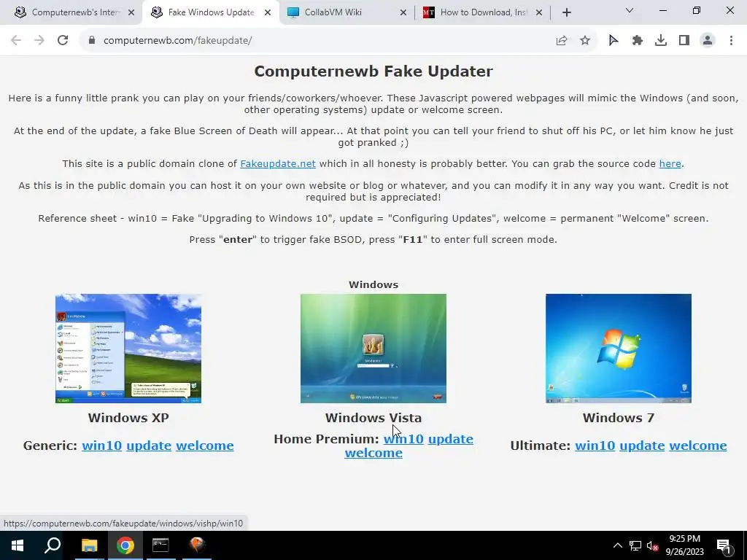This screenshot has width=747, height=560.
Task: Open the notification center icon
Action: tap(724, 545)
